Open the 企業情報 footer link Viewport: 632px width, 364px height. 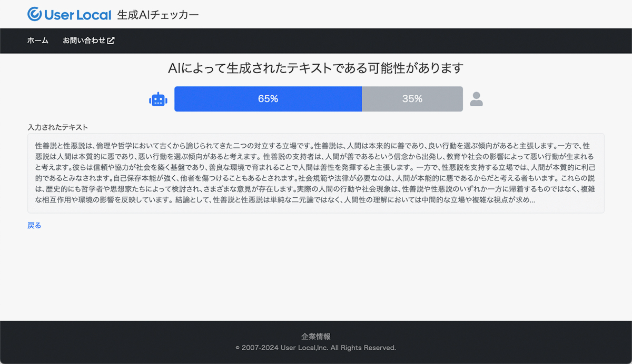[x=316, y=337]
